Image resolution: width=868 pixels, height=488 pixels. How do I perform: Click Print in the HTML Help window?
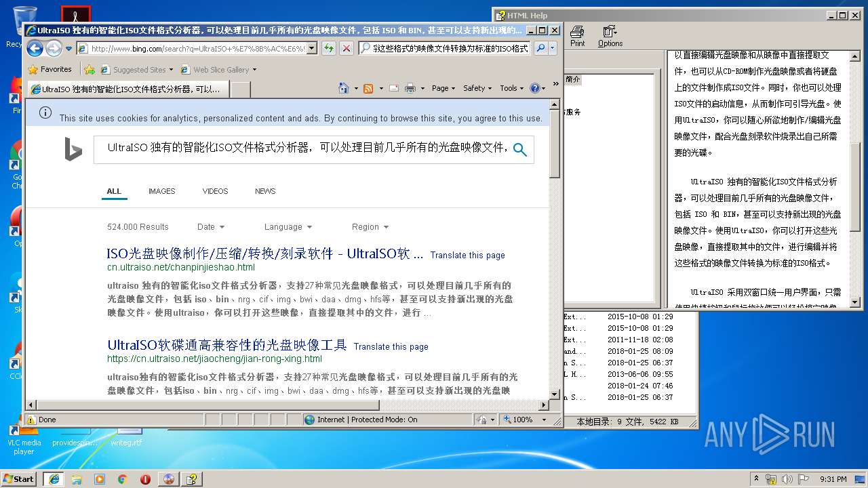pos(577,36)
